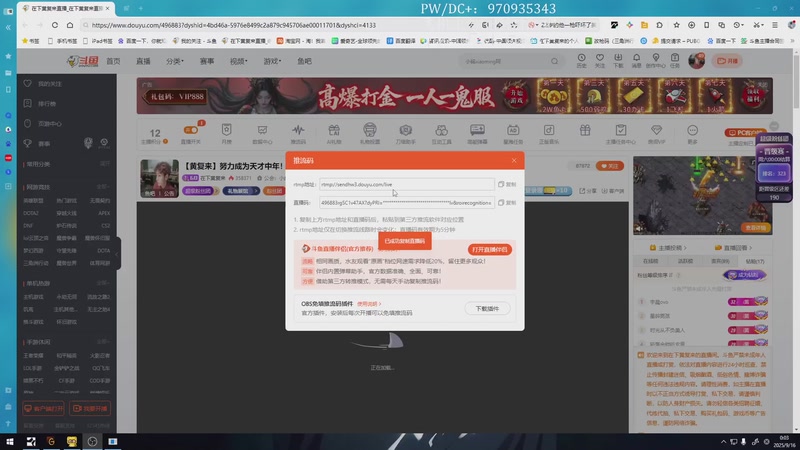The height and width of the screenshot is (450, 800).
Task: Open the 弹幕 chat-board icon
Action: [477, 134]
